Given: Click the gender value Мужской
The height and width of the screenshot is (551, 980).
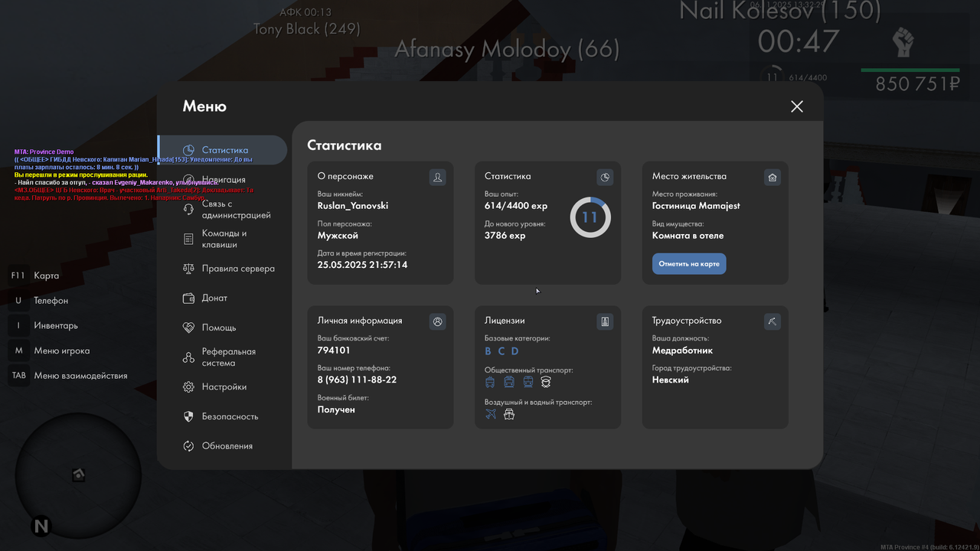Looking at the screenshot, I should point(338,236).
